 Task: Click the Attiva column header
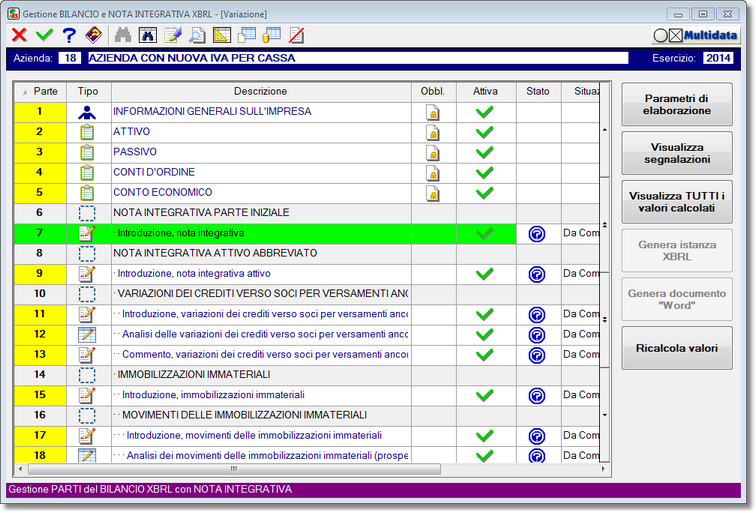[x=486, y=92]
